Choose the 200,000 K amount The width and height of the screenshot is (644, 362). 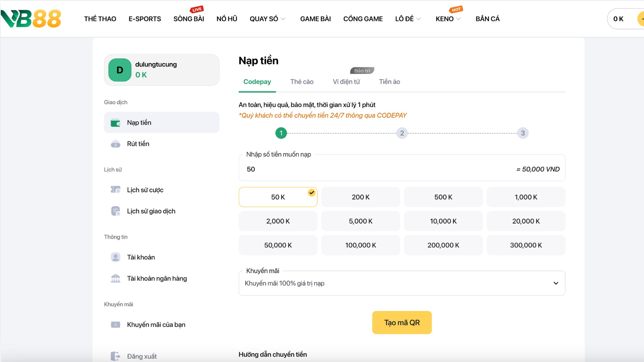tap(443, 245)
